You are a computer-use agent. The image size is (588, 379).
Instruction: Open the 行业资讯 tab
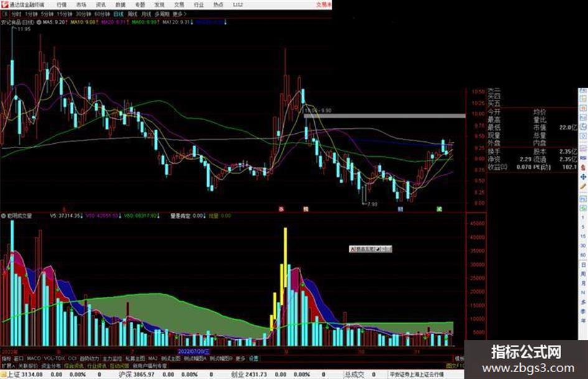click(96, 365)
